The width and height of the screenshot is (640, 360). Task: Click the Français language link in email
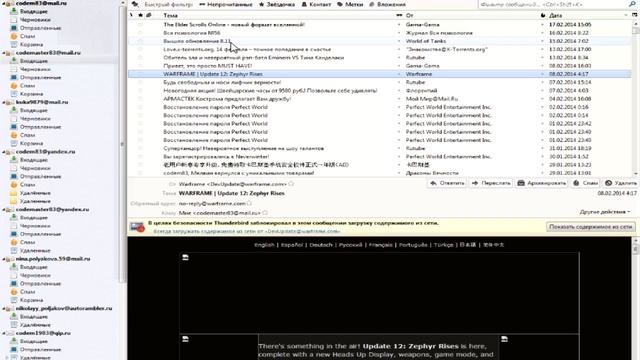click(380, 245)
